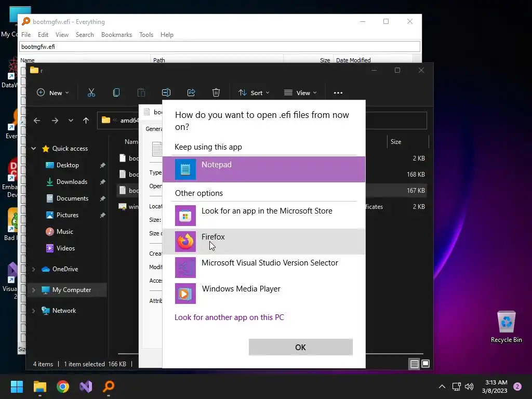This screenshot has width=532, height=399.
Task: Click the Delete trash icon in Explorer toolbar
Action: 216,92
